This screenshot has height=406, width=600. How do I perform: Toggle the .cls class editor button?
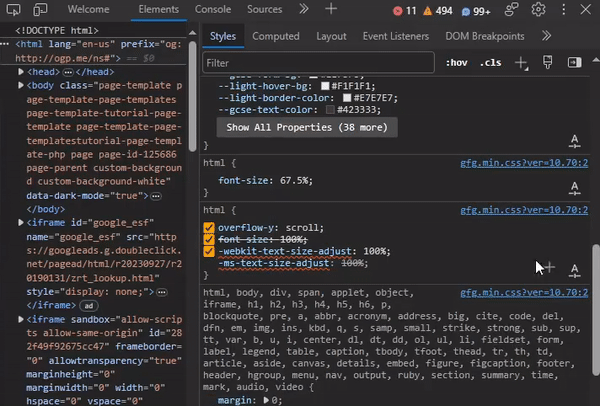491,63
